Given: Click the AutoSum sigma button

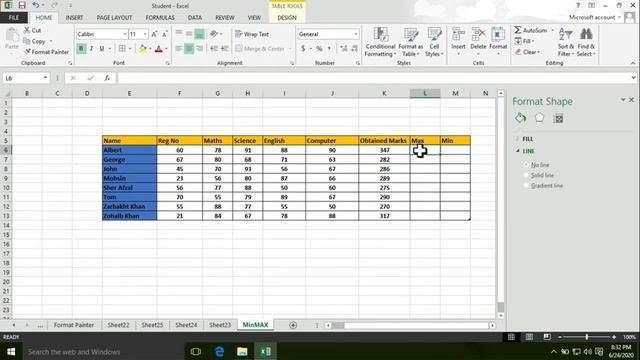Looking at the screenshot, I should pyautogui.click(x=531, y=30).
